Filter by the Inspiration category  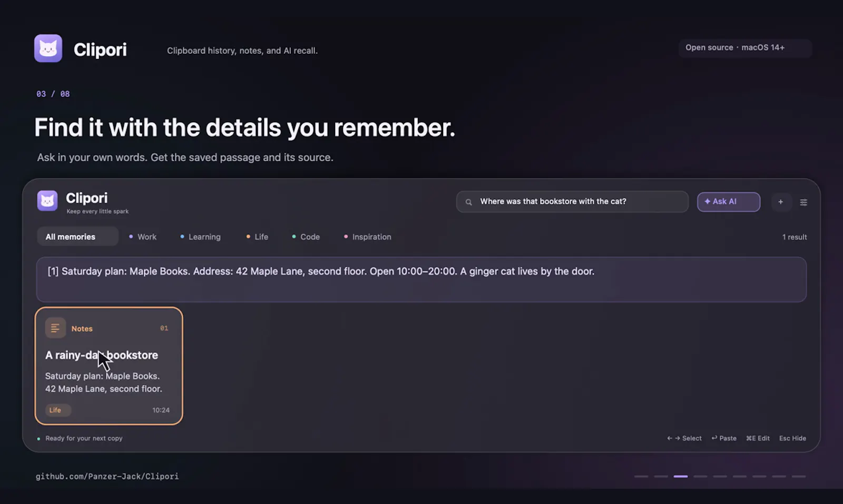coord(367,237)
